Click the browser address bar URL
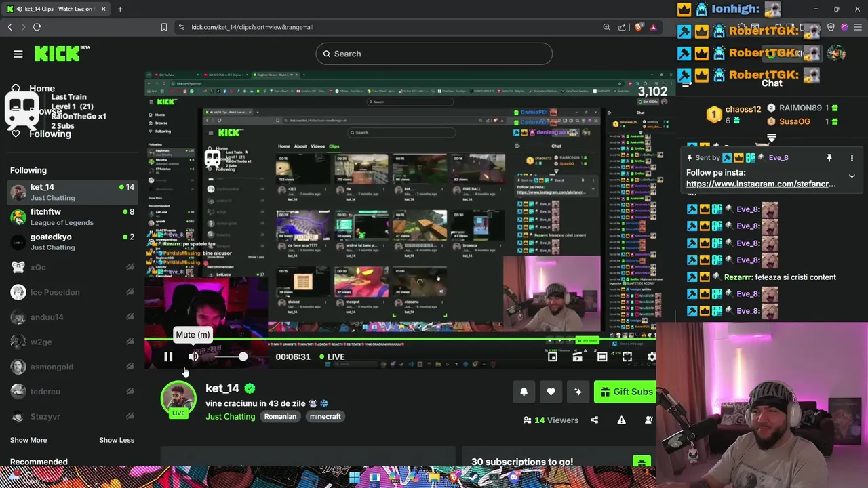 click(x=252, y=27)
